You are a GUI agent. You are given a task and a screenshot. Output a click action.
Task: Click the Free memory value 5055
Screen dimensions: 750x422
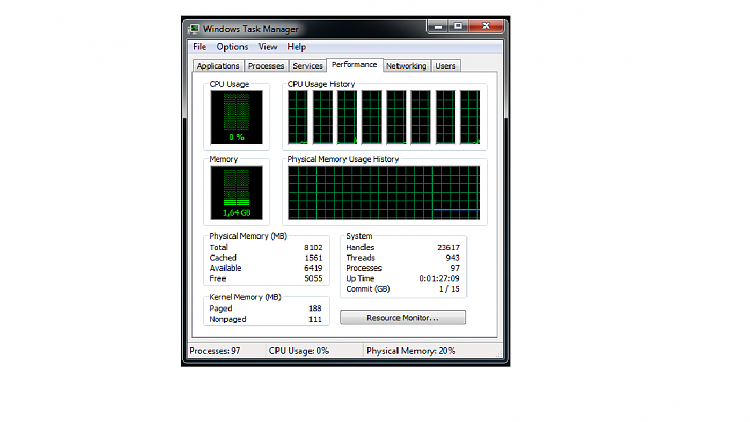pyautogui.click(x=313, y=278)
